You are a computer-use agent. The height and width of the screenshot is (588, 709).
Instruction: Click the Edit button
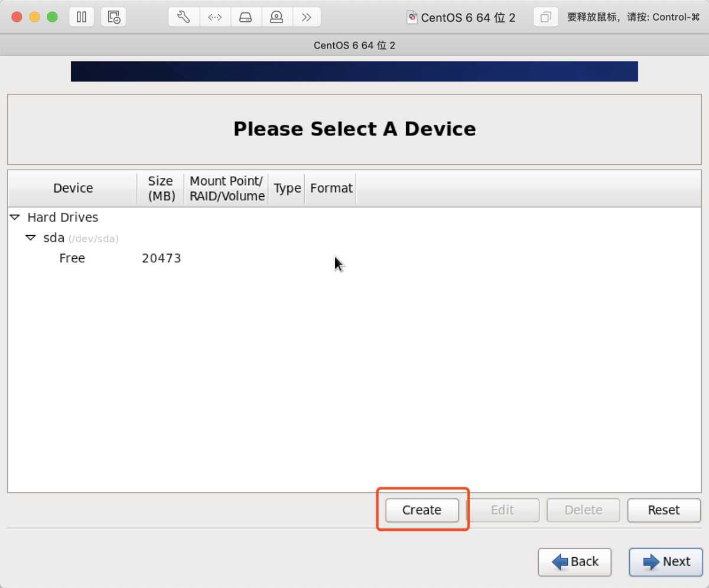click(x=503, y=510)
